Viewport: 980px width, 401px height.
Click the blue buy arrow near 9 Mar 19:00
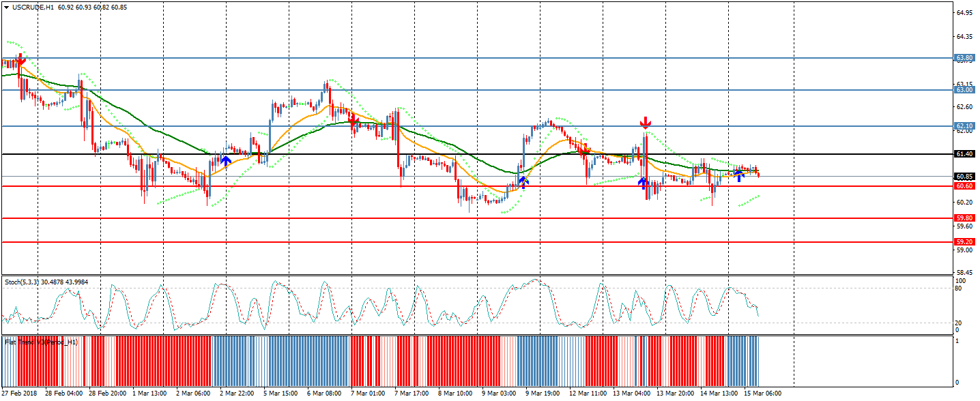tap(523, 181)
